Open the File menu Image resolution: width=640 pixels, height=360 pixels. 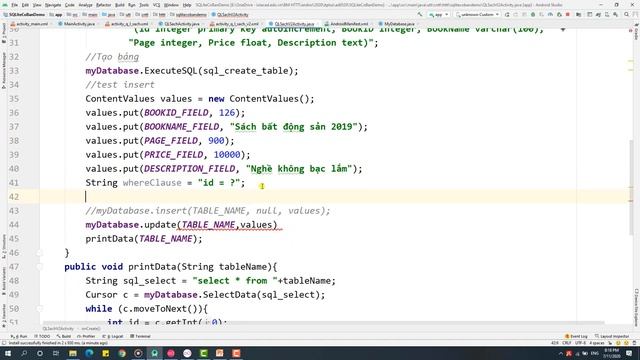[14, 5]
